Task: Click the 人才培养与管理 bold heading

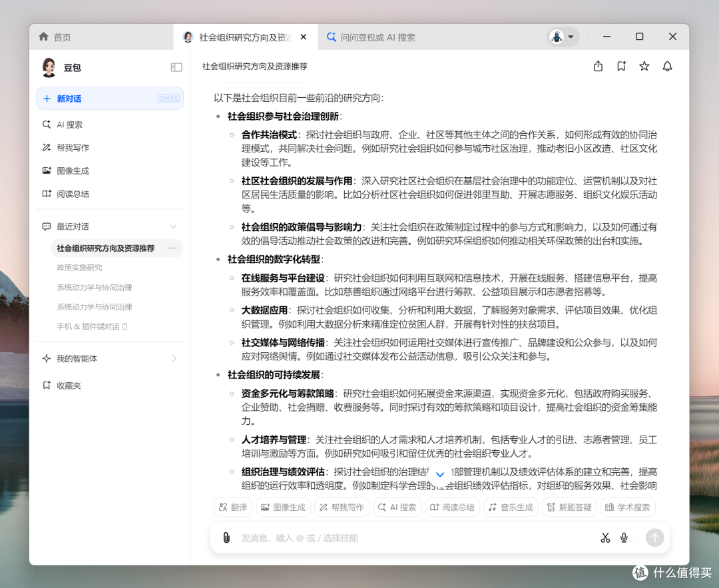Action: tap(274, 440)
